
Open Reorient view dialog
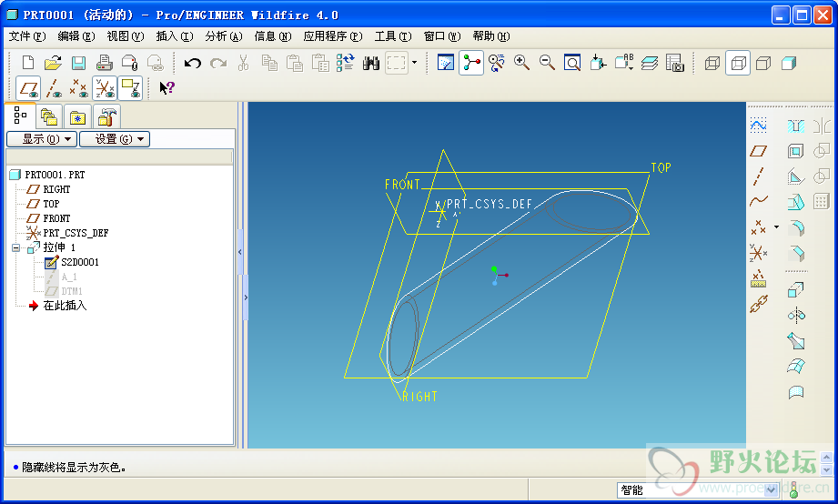point(598,63)
